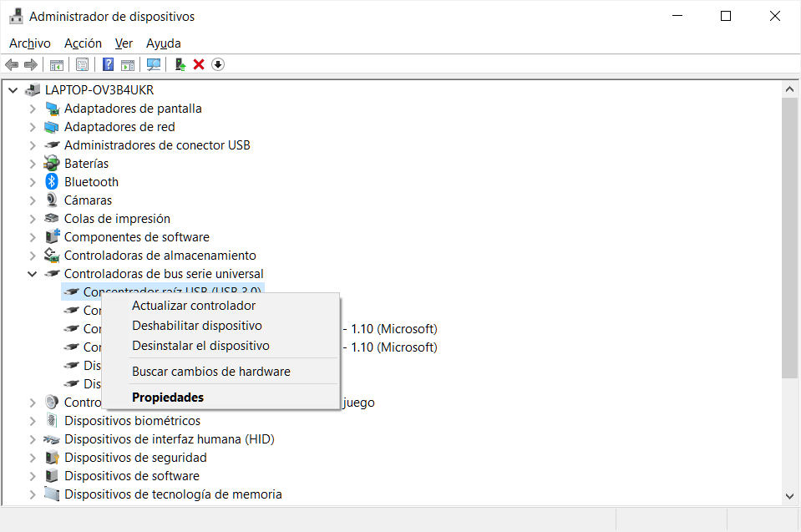801x532 pixels.
Task: Click the Cámaras webcam icon
Action: 52,200
